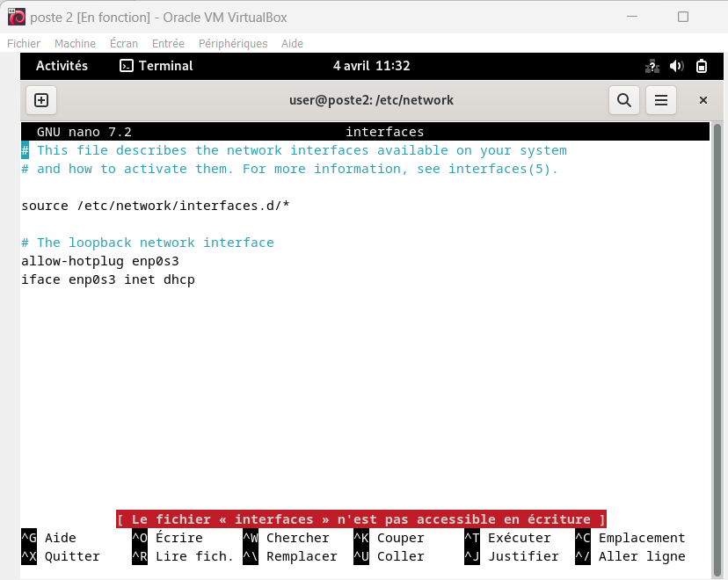Click the network status icon

652,66
